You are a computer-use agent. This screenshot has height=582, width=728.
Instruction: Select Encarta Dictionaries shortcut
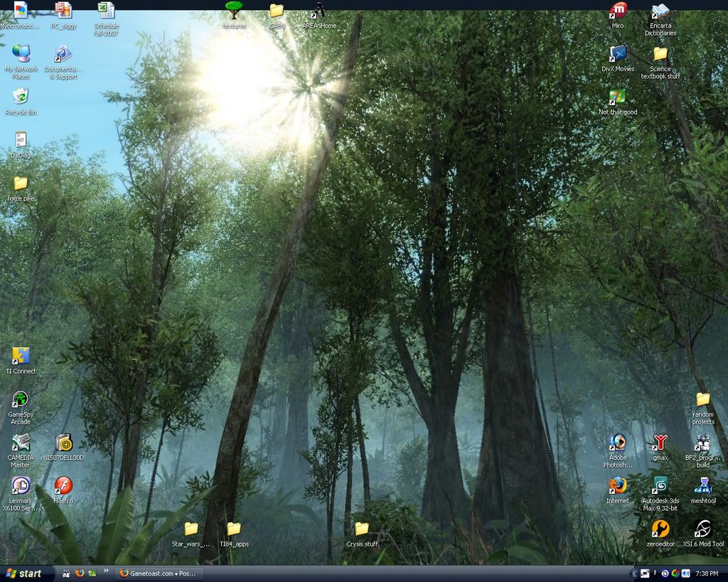tap(660, 18)
